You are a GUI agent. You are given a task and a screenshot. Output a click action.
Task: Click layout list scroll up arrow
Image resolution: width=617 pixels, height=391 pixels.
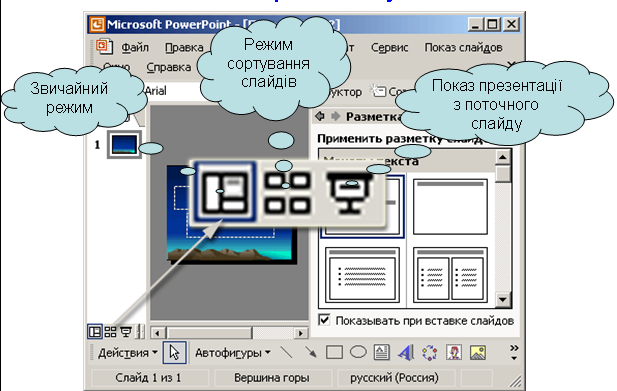point(502,157)
